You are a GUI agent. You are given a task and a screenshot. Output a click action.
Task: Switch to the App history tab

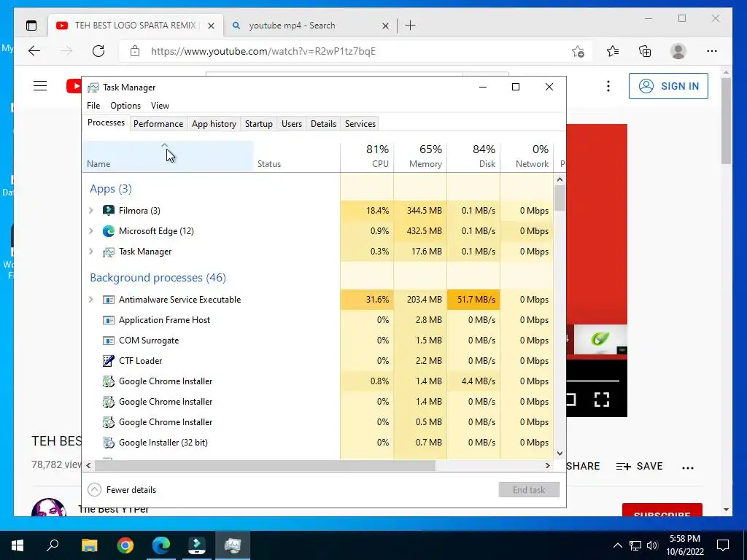click(x=214, y=124)
